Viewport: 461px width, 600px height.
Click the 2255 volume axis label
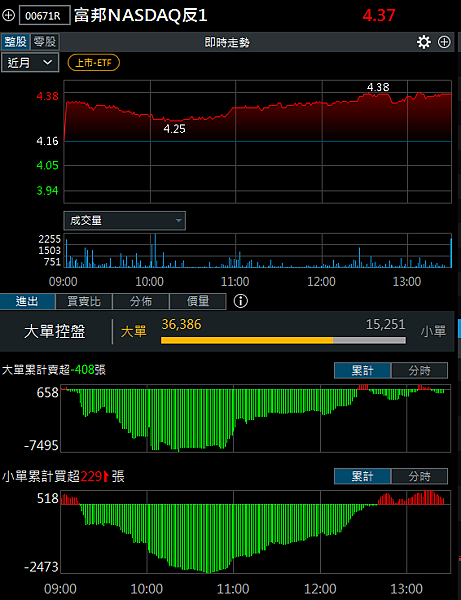[49, 239]
